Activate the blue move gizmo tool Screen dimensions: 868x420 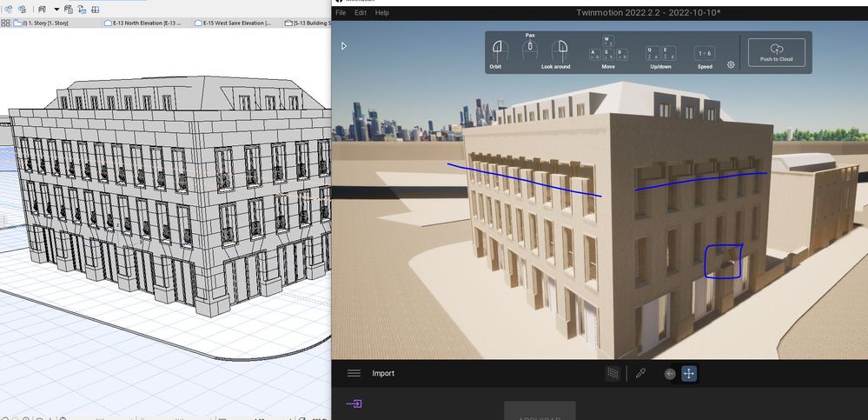(689, 373)
